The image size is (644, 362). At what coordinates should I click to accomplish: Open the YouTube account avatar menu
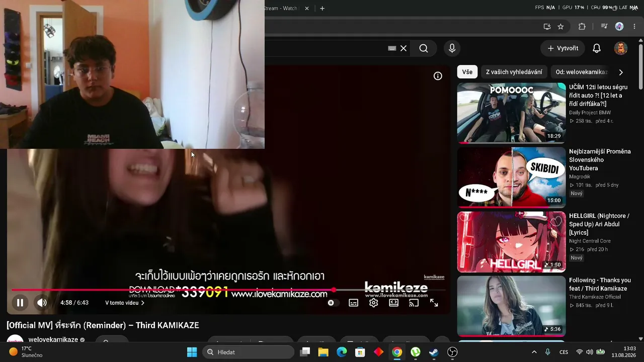click(621, 48)
